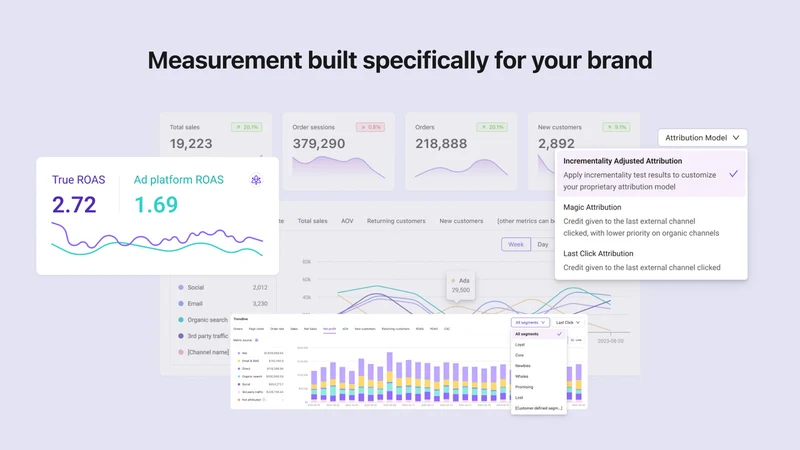Choose the Magic Attribution option
The width and height of the screenshot is (800, 450).
click(651, 220)
